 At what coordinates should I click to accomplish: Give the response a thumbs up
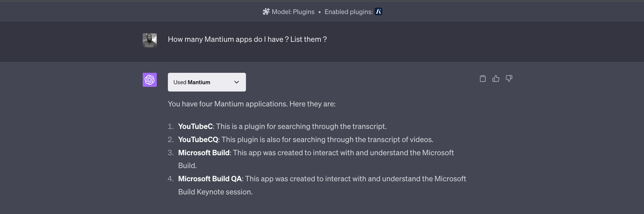(x=496, y=79)
